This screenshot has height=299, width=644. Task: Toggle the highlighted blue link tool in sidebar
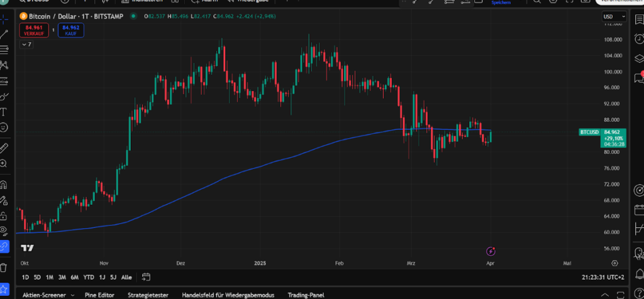click(4, 246)
